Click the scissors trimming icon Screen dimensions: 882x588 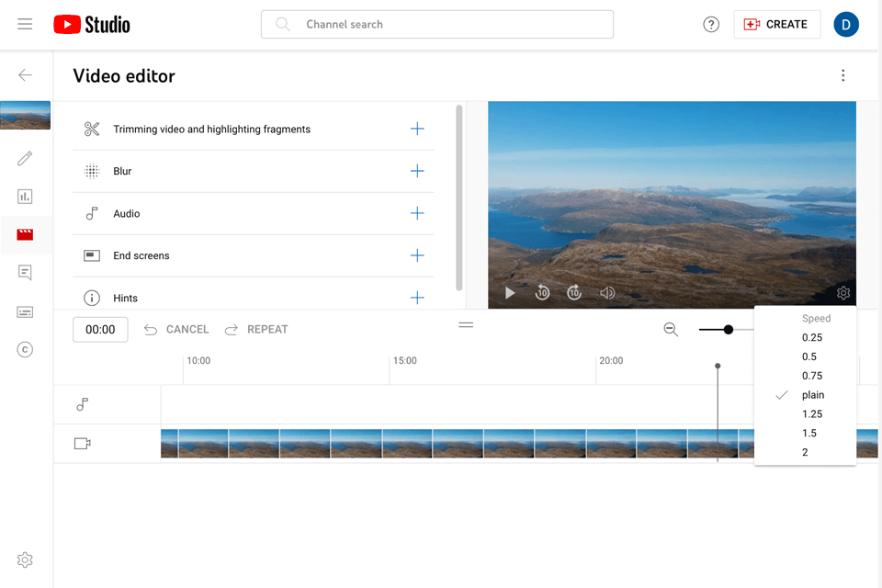click(x=92, y=129)
